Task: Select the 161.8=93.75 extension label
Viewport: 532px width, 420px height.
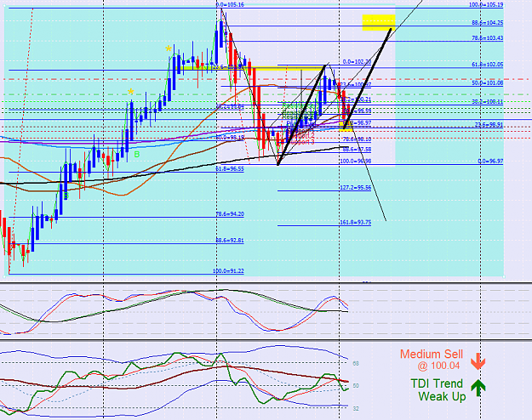Action: 356,223
